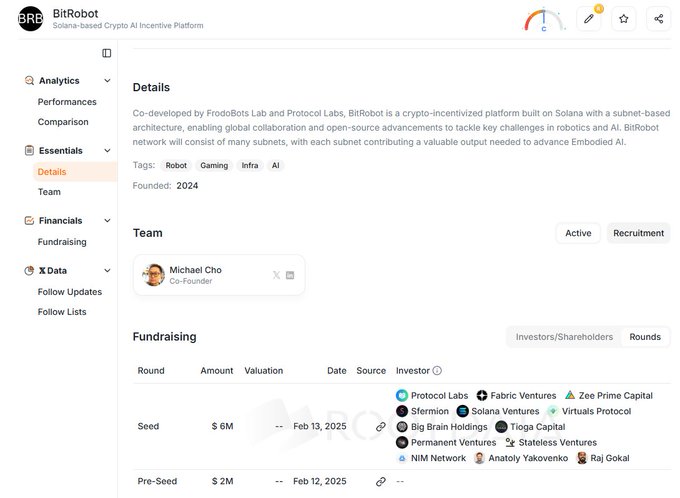Open the rating gauge showing grade C

(544, 20)
